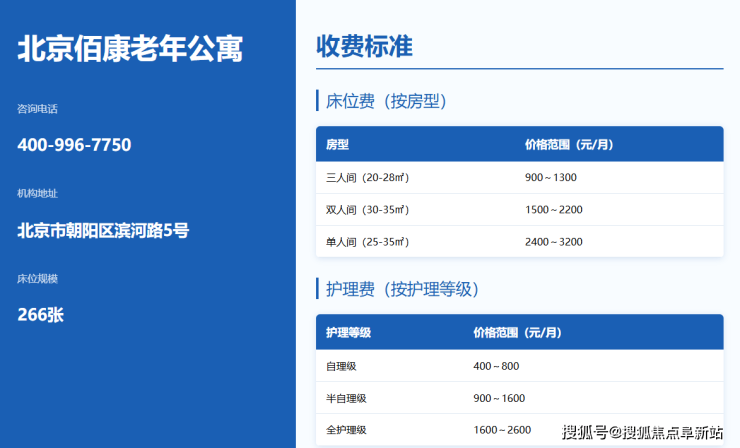Click the 单人间（25-35㎡）cell
The height and width of the screenshot is (448, 740).
tap(367, 242)
